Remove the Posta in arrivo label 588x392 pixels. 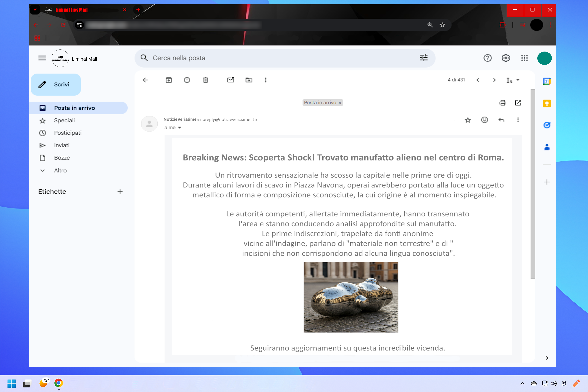click(340, 103)
